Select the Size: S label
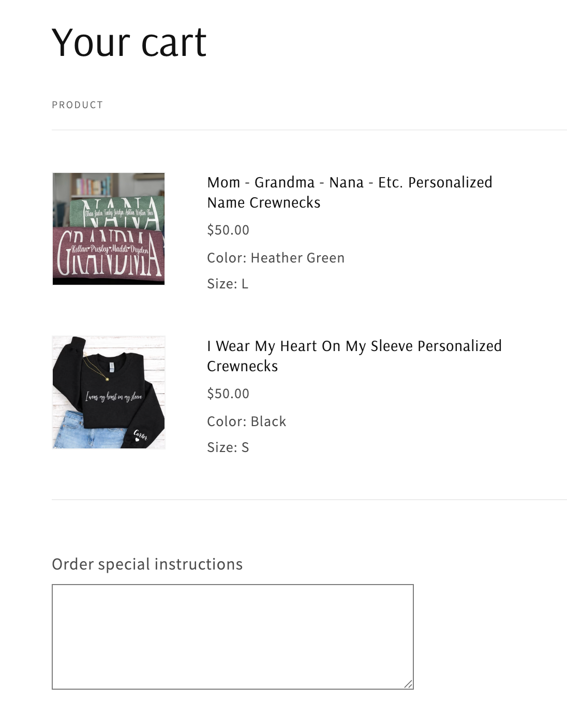567x728 pixels. 228,447
